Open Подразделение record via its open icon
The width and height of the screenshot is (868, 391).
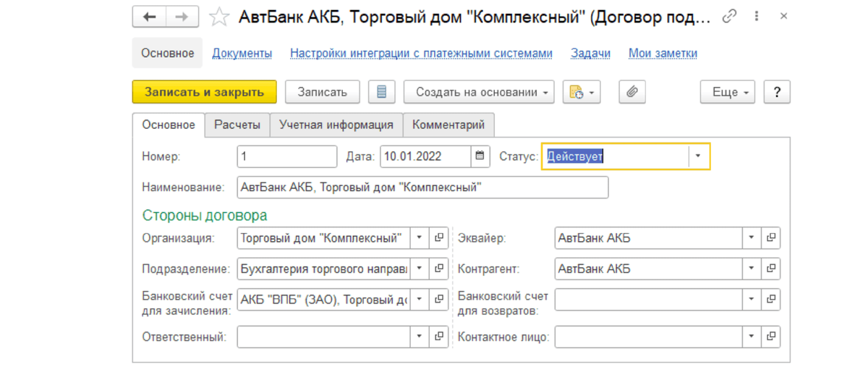438,269
